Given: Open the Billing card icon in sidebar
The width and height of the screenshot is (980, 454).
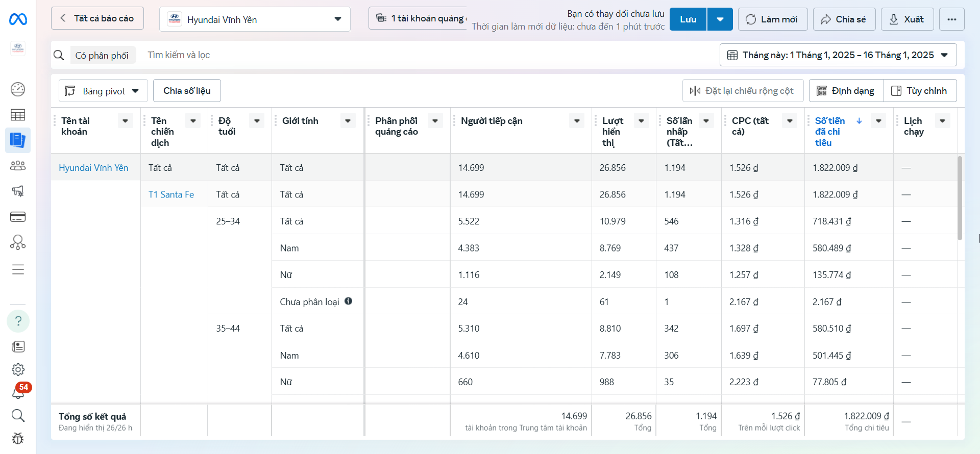Looking at the screenshot, I should pyautogui.click(x=18, y=217).
